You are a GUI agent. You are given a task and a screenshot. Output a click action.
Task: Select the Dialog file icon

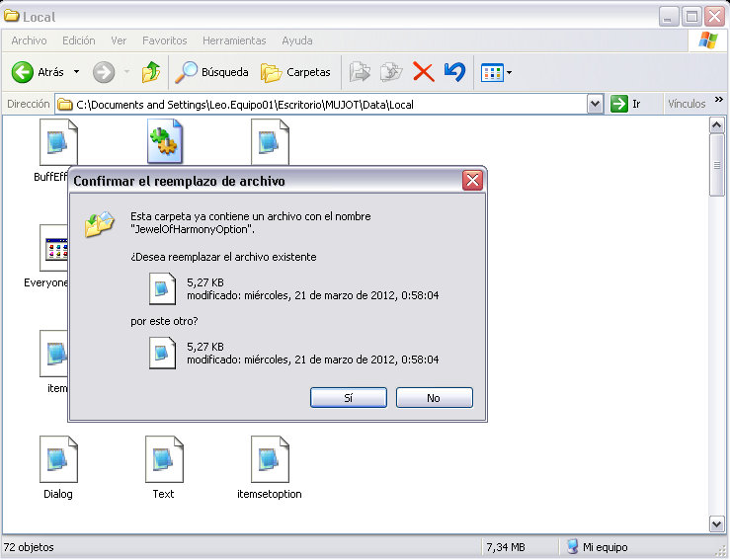pyautogui.click(x=58, y=459)
